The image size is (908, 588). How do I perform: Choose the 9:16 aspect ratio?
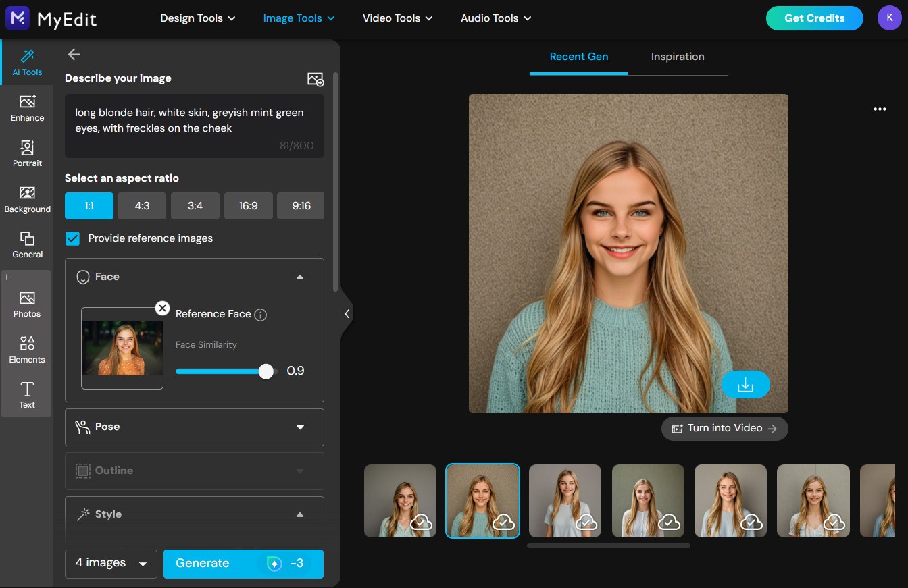tap(301, 206)
